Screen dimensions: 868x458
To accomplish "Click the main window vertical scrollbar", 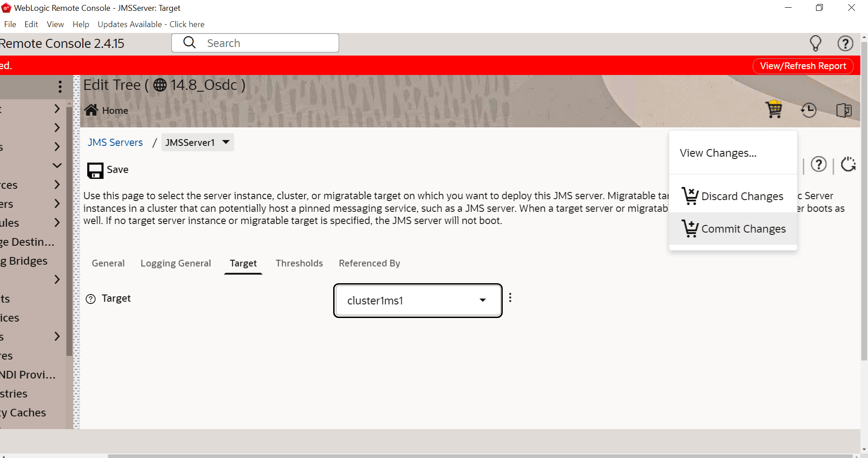I will (x=864, y=201).
